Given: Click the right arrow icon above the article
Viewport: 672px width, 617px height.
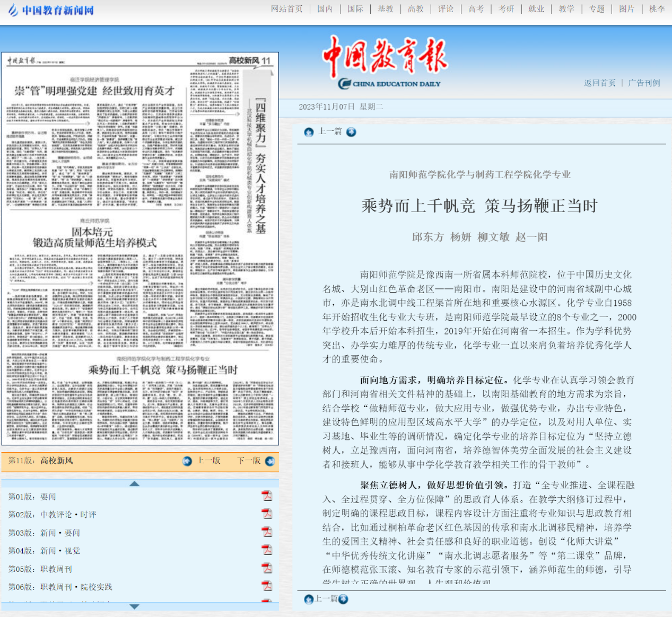Looking at the screenshot, I should point(351,132).
